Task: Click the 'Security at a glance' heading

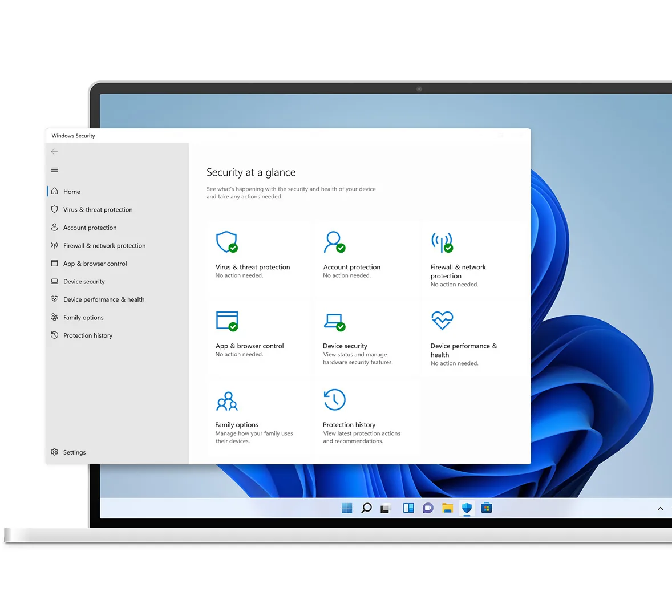Action: pyautogui.click(x=251, y=172)
